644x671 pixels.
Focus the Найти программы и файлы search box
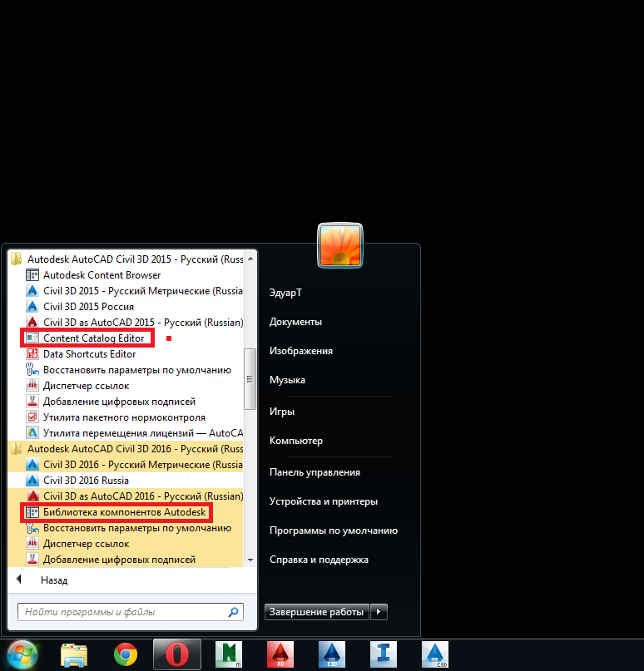[131, 612]
